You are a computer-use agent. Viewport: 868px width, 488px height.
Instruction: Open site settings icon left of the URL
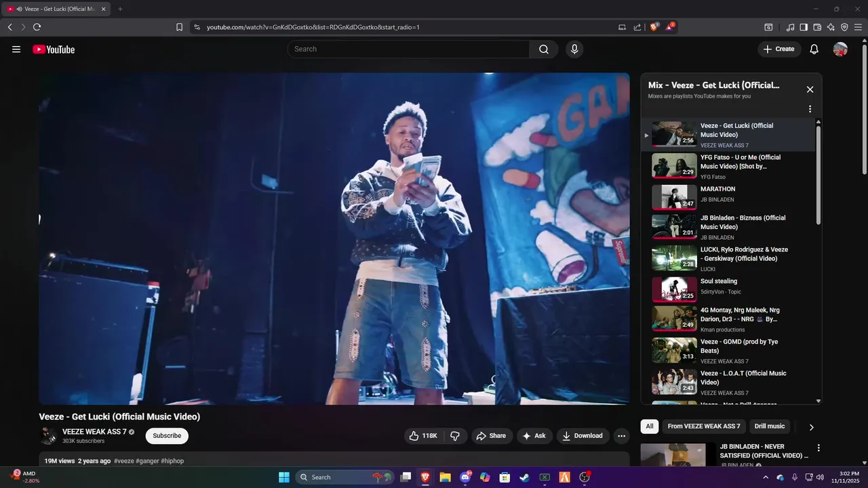pyautogui.click(x=197, y=27)
